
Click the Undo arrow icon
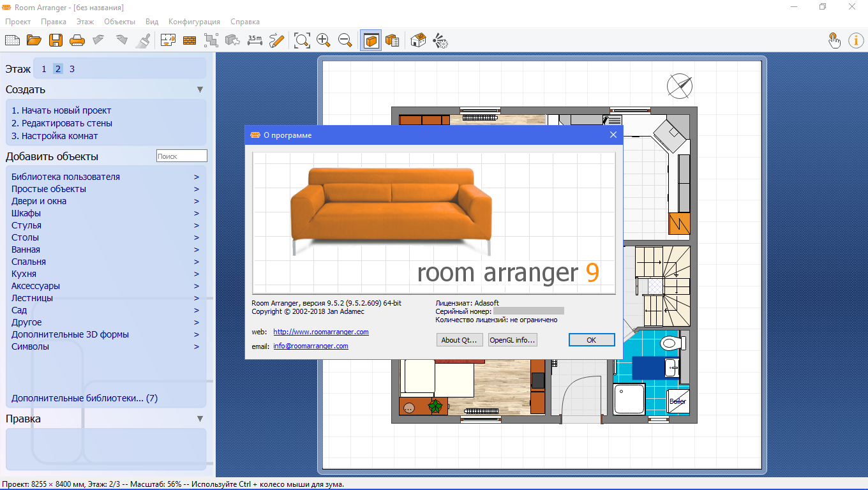tap(99, 40)
